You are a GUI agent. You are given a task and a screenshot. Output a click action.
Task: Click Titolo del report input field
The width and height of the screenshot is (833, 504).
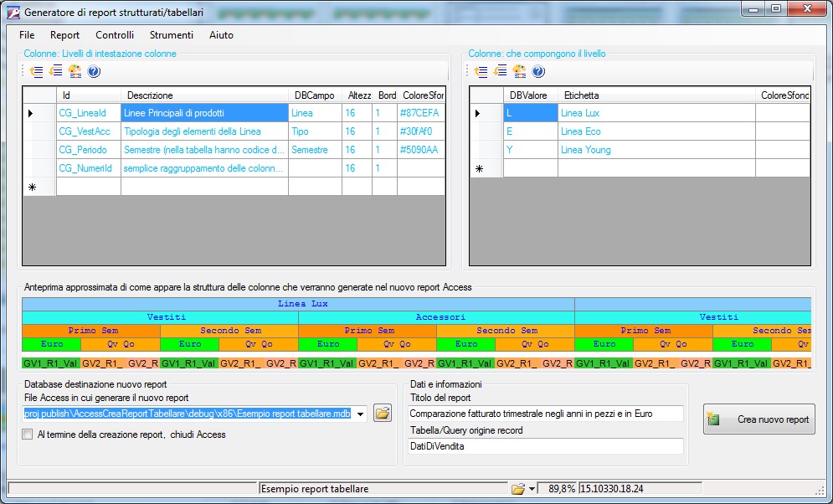coord(546,414)
